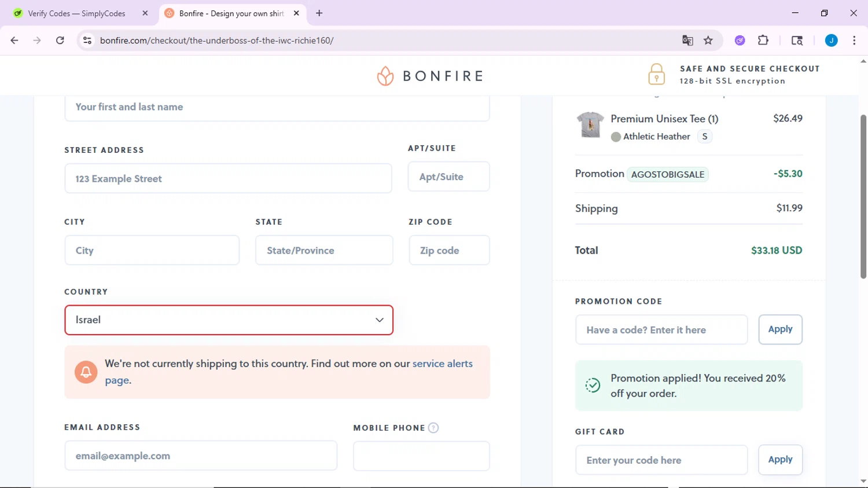Image resolution: width=868 pixels, height=488 pixels.
Task: Click the browser back arrow
Action: click(x=14, y=41)
